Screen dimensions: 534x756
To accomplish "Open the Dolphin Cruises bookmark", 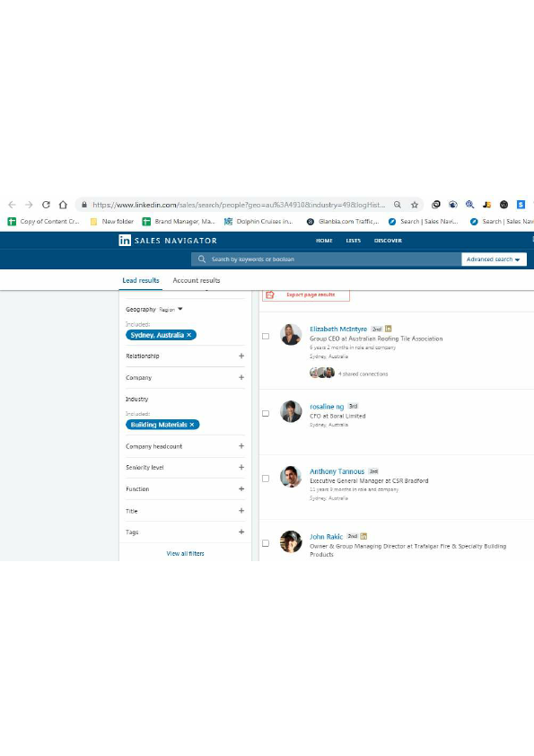I will pyautogui.click(x=258, y=221).
